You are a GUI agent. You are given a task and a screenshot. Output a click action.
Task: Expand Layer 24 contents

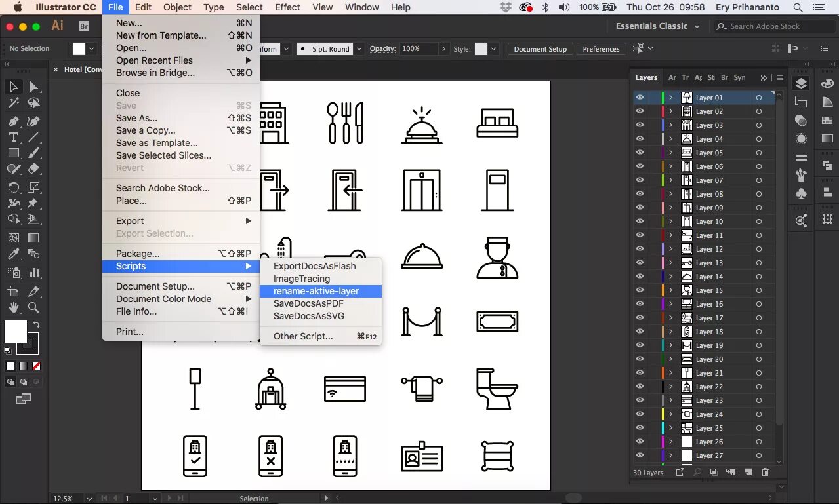click(x=670, y=414)
